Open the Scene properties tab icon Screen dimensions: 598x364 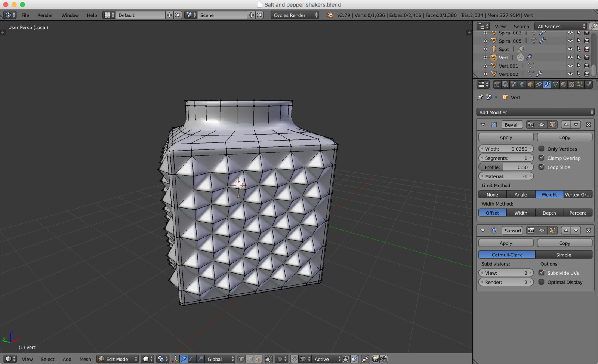(514, 84)
